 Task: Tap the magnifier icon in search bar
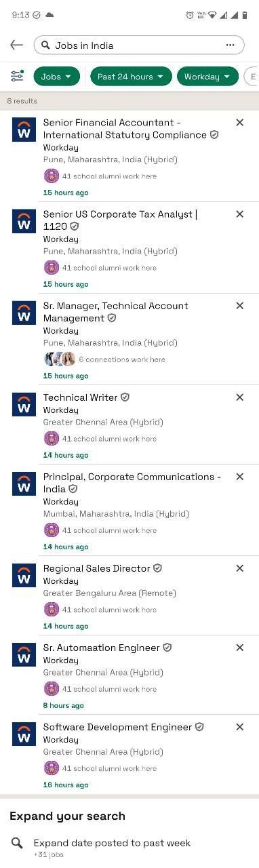click(45, 45)
